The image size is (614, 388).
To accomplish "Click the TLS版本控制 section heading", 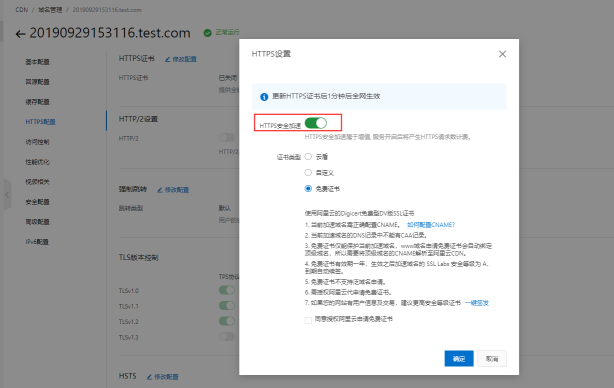I will click(139, 258).
